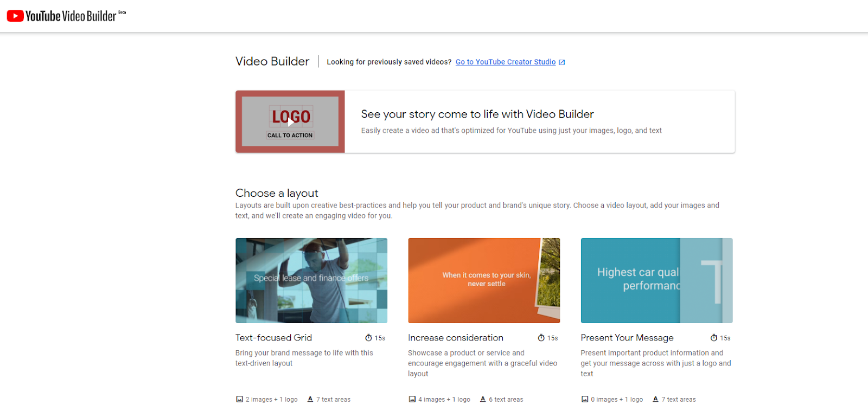The width and height of the screenshot is (868, 411).
Task: Pick the teal Present Your Message thumbnail
Action: [656, 280]
